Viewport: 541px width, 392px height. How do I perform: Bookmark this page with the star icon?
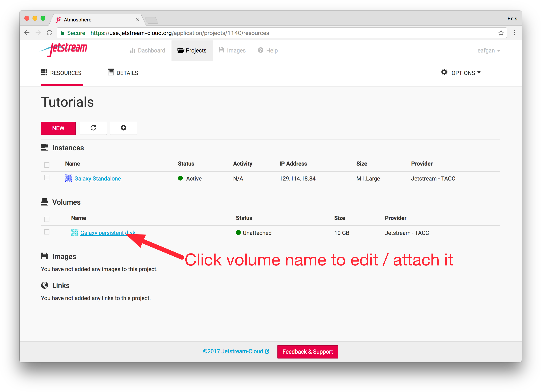click(501, 33)
